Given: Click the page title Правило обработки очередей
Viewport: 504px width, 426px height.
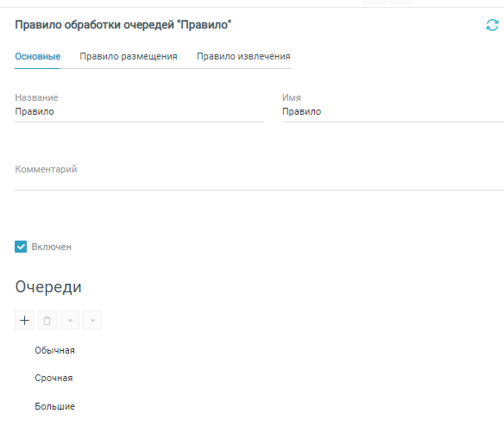Looking at the screenshot, I should coord(123,25).
